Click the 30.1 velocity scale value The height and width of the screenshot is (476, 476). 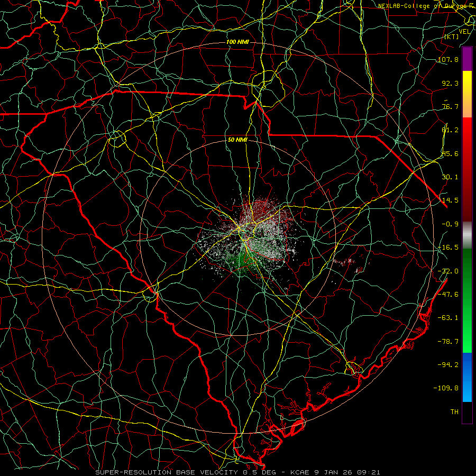click(450, 177)
